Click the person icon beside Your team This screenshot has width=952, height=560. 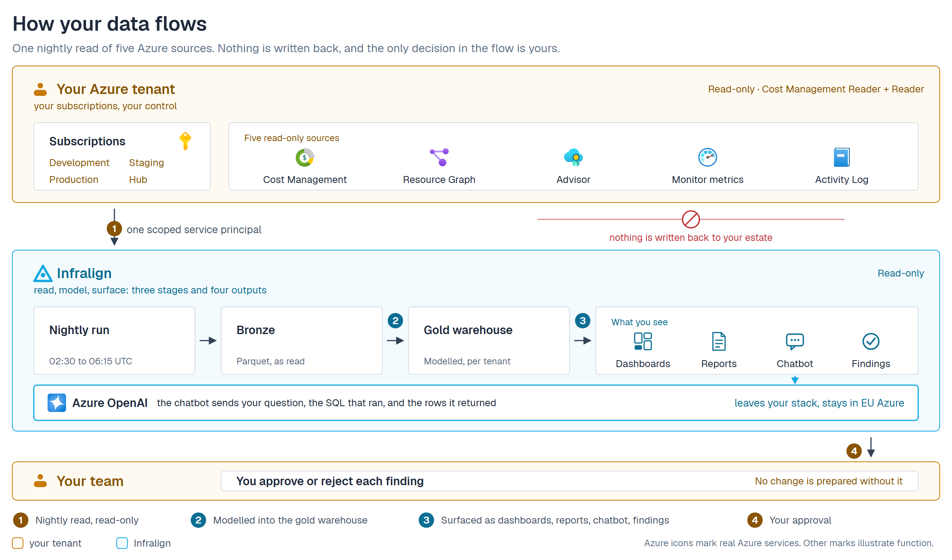pyautogui.click(x=40, y=481)
